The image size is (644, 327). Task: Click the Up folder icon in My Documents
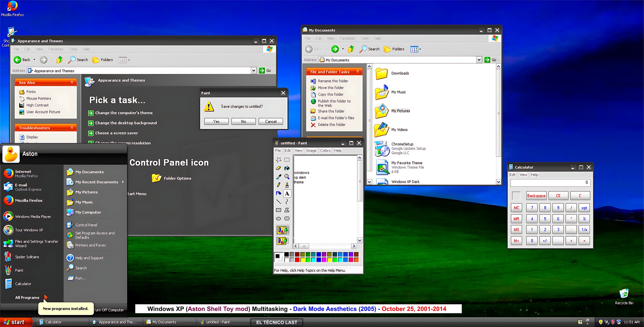point(351,49)
